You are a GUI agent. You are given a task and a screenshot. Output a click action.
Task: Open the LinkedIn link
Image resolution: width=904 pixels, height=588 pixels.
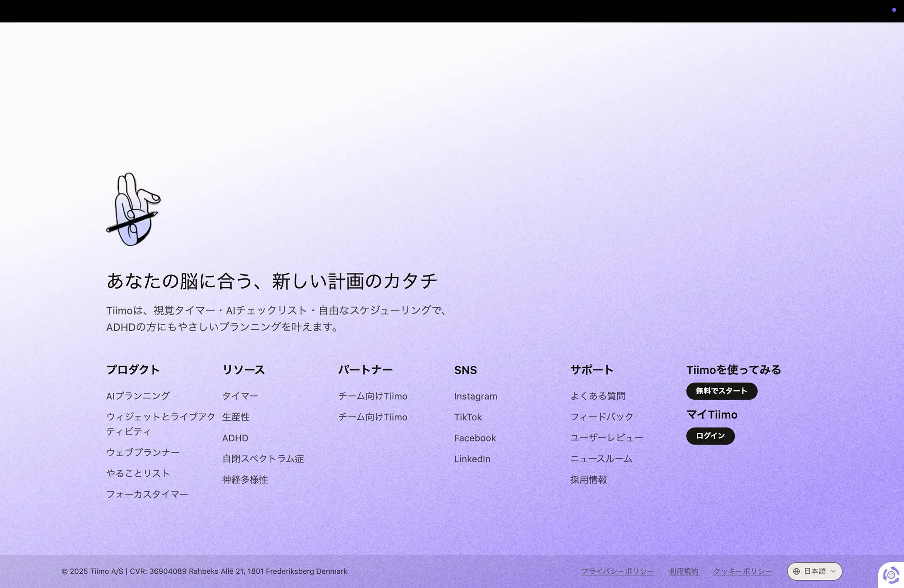click(x=472, y=459)
